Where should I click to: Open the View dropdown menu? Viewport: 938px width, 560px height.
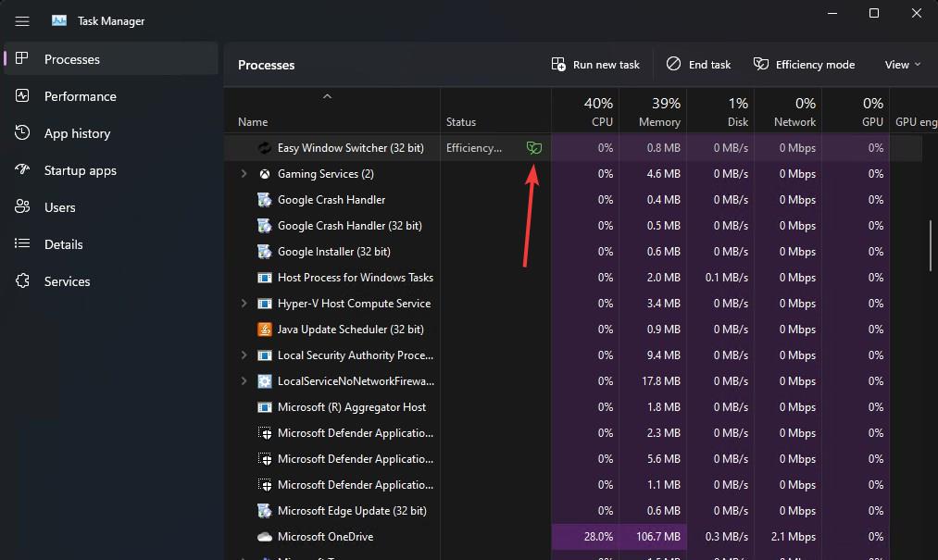click(x=903, y=65)
